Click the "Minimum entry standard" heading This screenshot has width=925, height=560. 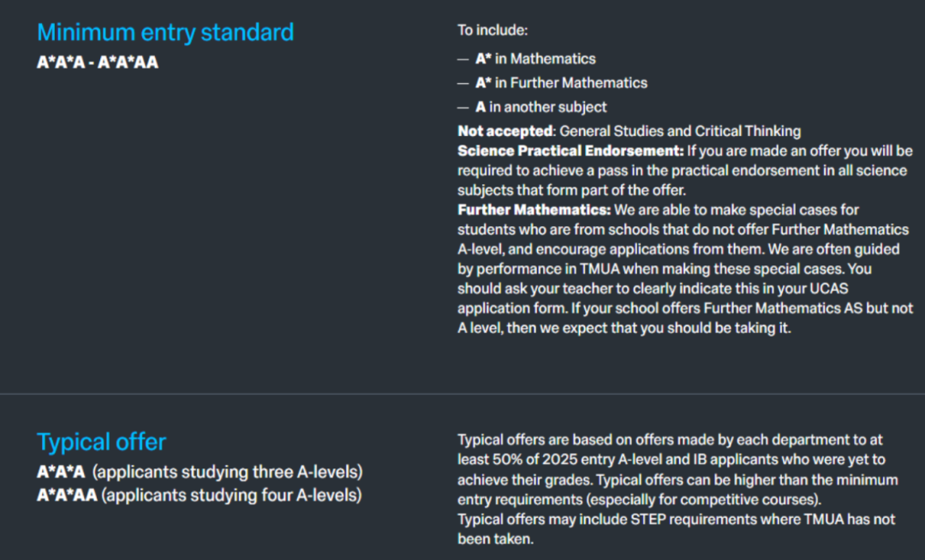pyautogui.click(x=165, y=33)
